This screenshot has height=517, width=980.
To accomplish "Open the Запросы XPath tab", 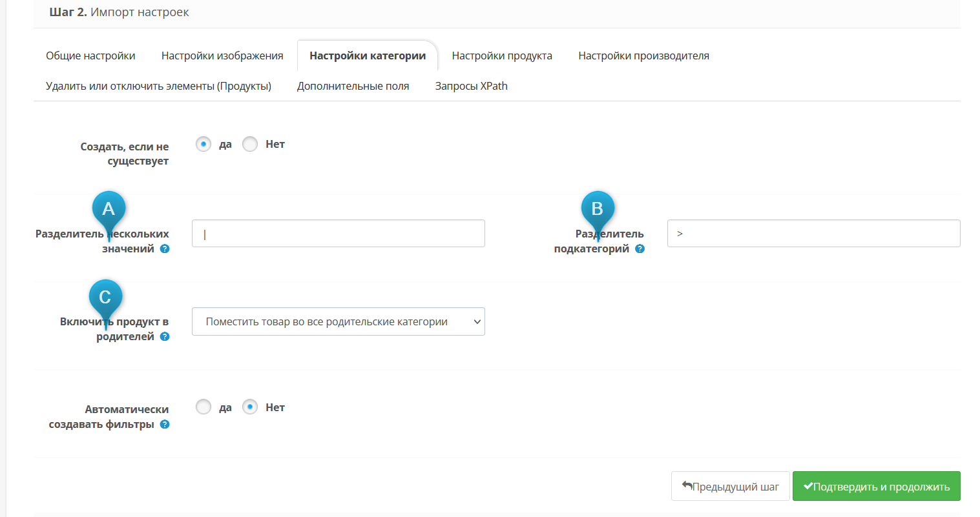I will [x=471, y=86].
